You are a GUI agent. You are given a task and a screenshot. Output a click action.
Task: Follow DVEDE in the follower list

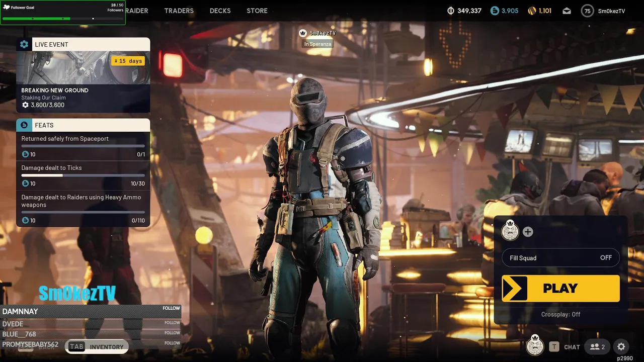(x=172, y=323)
